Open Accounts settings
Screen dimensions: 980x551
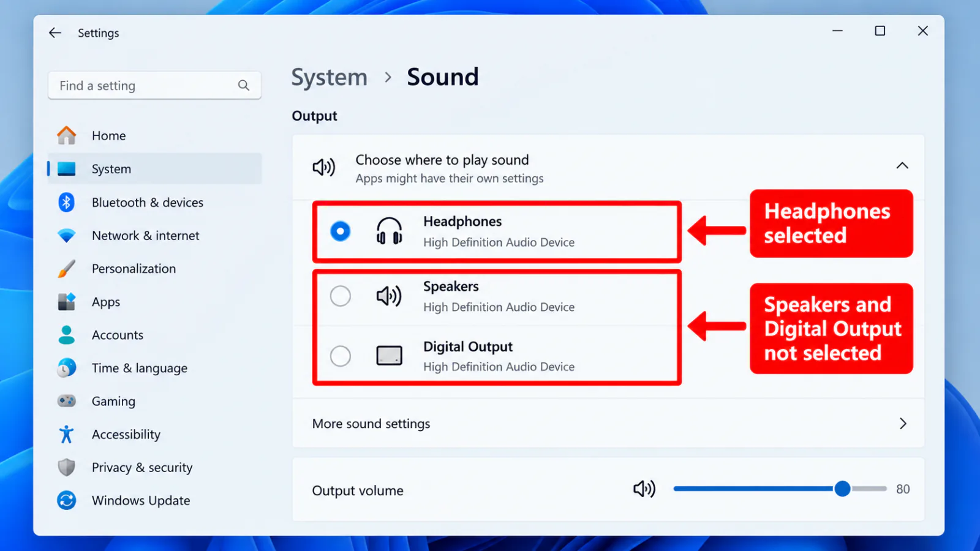click(155, 335)
